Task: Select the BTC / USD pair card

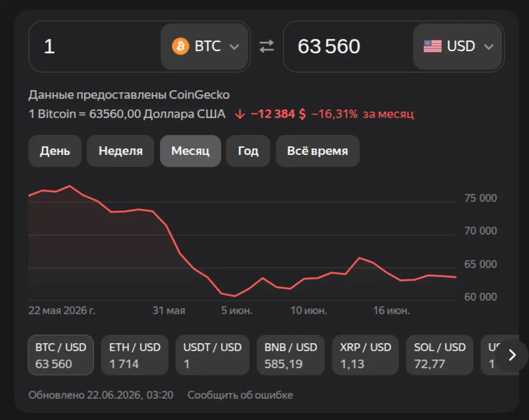Action: 61,355
